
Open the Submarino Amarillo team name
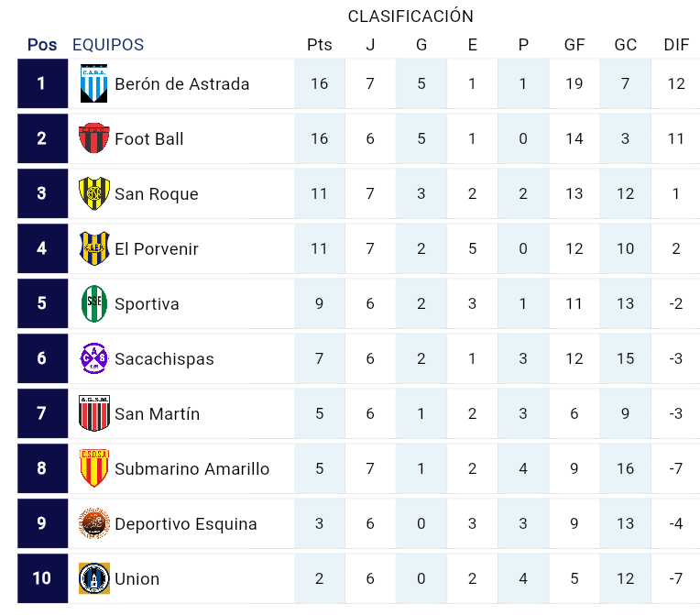pos(191,469)
